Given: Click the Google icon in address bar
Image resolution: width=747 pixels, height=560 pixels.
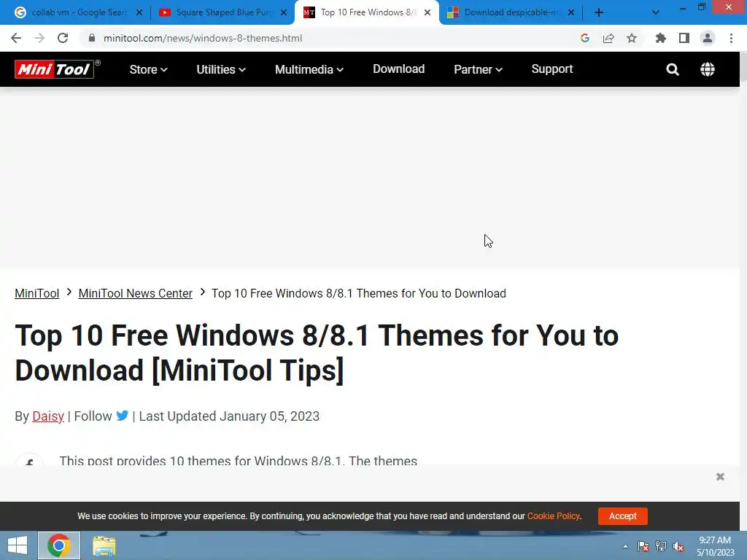Looking at the screenshot, I should tap(585, 38).
